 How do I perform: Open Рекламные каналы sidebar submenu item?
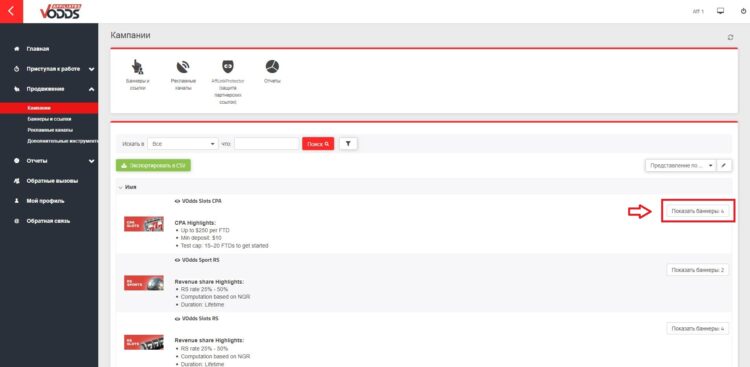pos(49,130)
